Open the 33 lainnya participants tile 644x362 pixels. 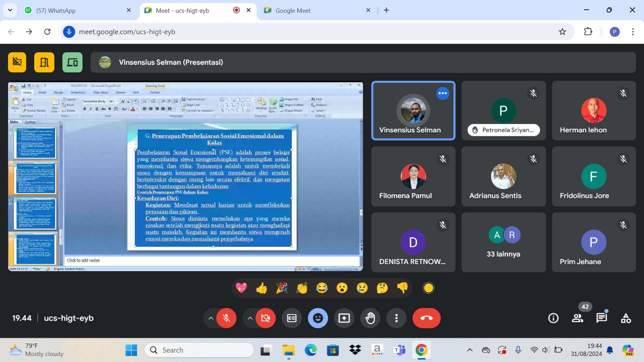[504, 243]
